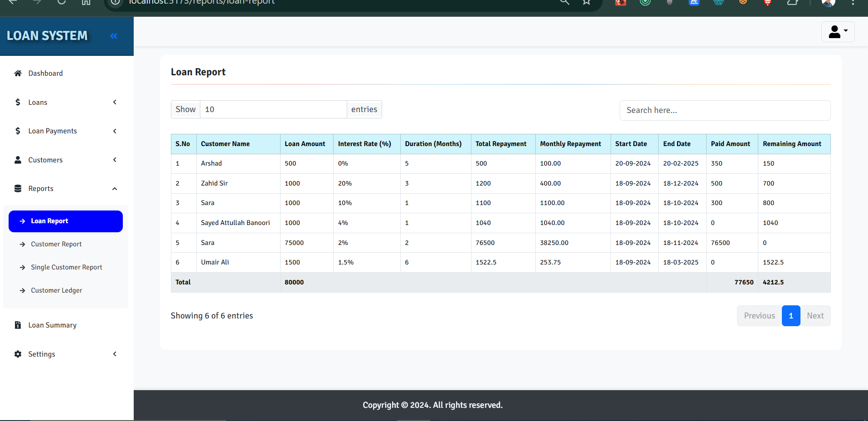Click total remaining amount 4212.5

click(773, 282)
